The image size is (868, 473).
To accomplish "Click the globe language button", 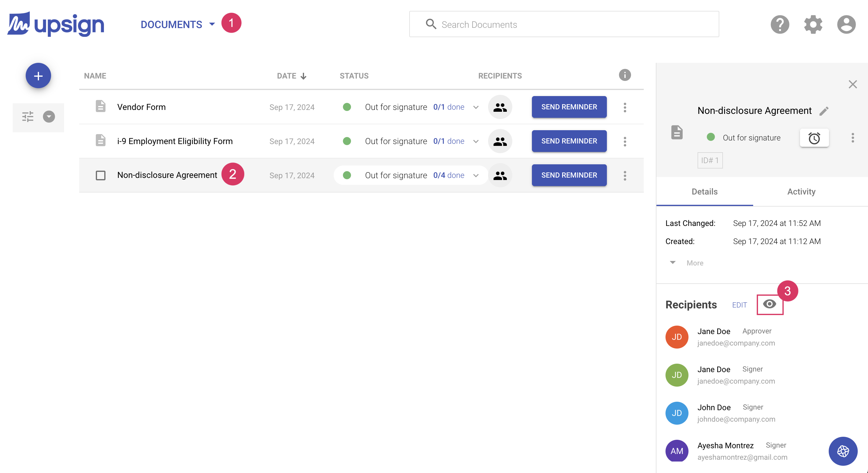I will click(843, 451).
